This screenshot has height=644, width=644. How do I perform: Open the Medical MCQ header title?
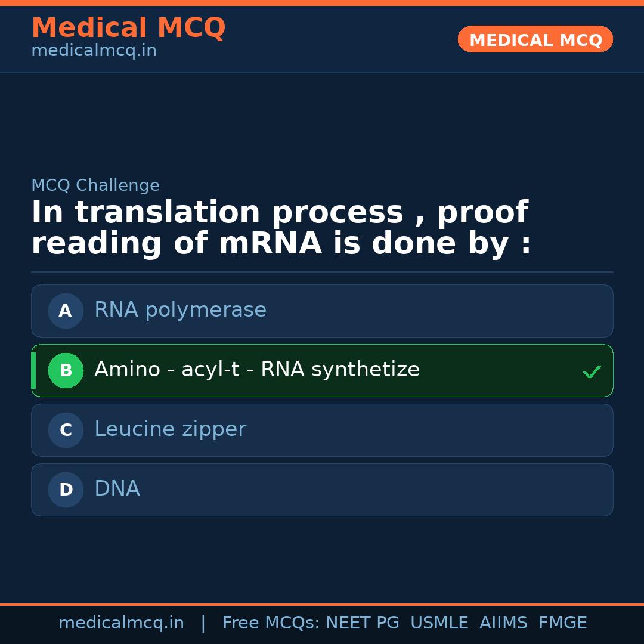click(128, 27)
